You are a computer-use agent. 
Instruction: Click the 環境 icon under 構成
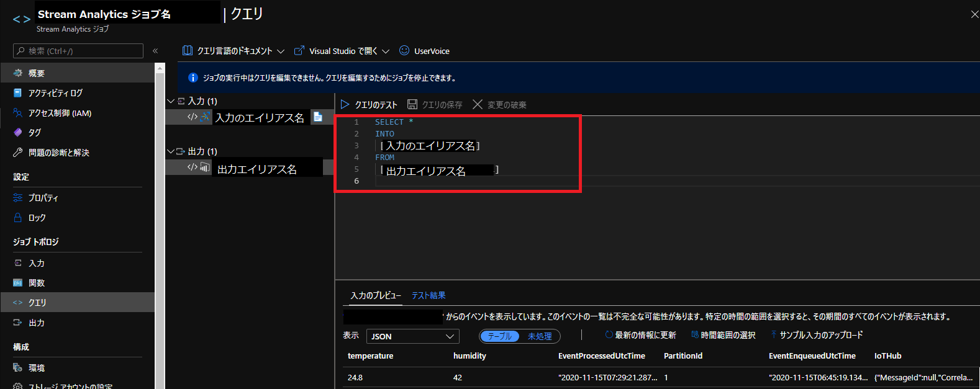pos(17,368)
